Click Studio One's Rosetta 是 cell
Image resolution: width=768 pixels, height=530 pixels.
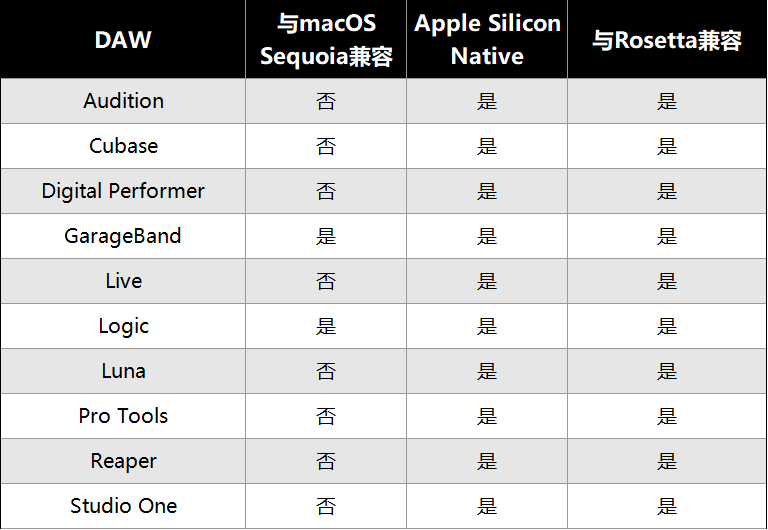pos(667,506)
